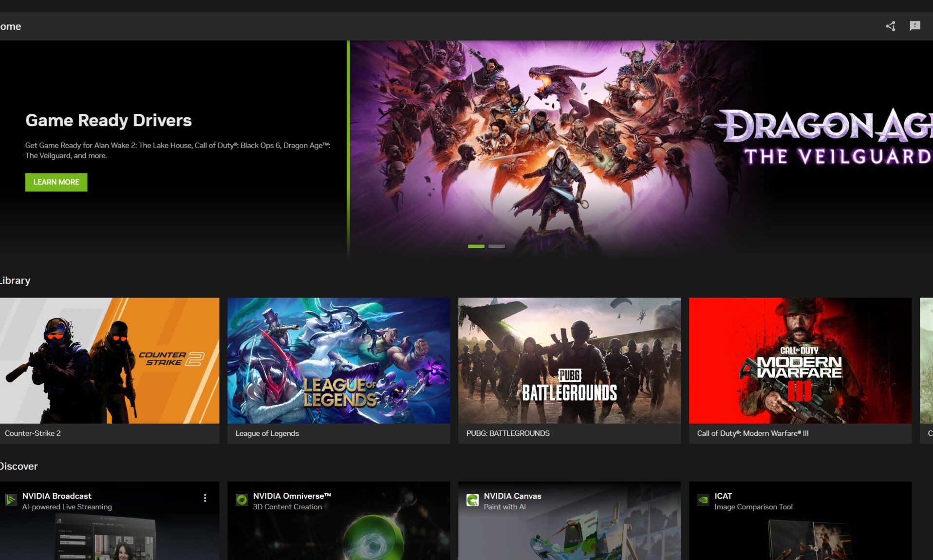
Task: Open Counter-Strike 2 game thumbnail
Action: 109,360
